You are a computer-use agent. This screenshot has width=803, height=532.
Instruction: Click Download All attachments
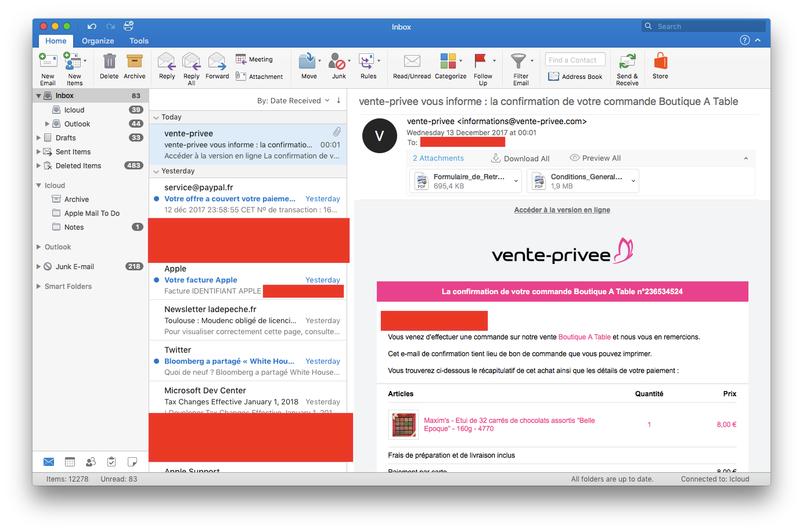coord(520,158)
